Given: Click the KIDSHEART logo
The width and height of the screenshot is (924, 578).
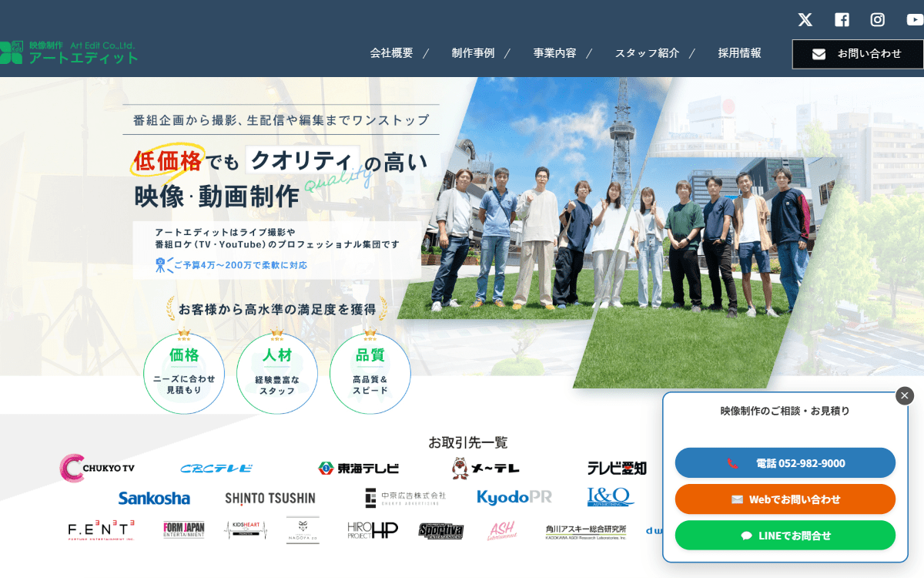Looking at the screenshot, I should pos(245,530).
